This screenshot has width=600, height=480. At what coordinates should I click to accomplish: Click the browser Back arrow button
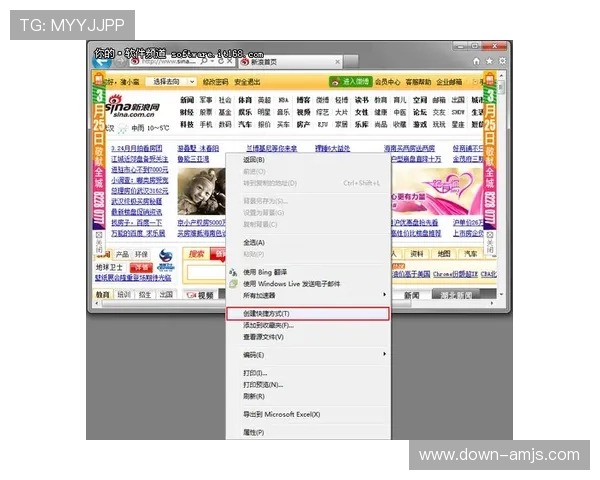(x=102, y=62)
